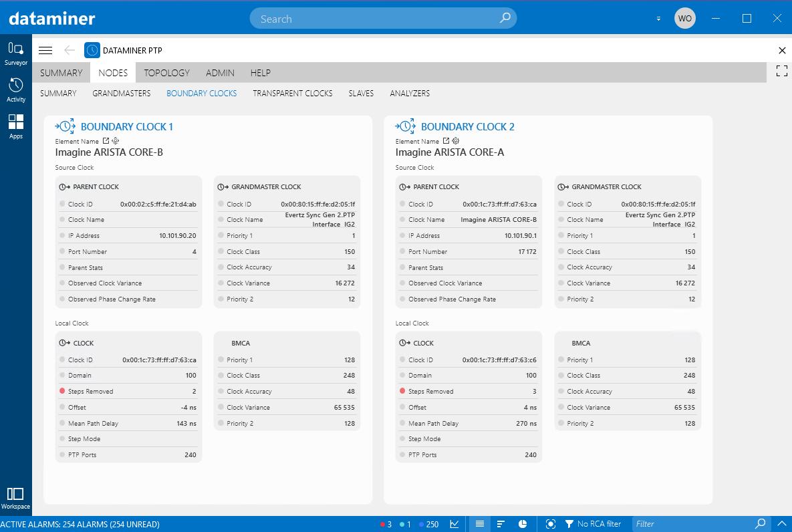Show the GRANDMASTERS sub-tab
Image resolution: width=792 pixels, height=532 pixels.
121,94
